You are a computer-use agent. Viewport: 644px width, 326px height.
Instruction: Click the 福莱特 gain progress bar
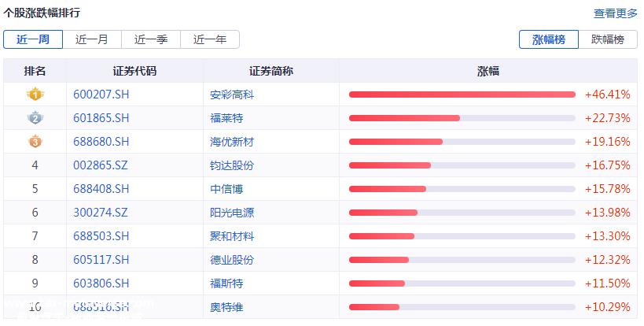pyautogui.click(x=462, y=118)
